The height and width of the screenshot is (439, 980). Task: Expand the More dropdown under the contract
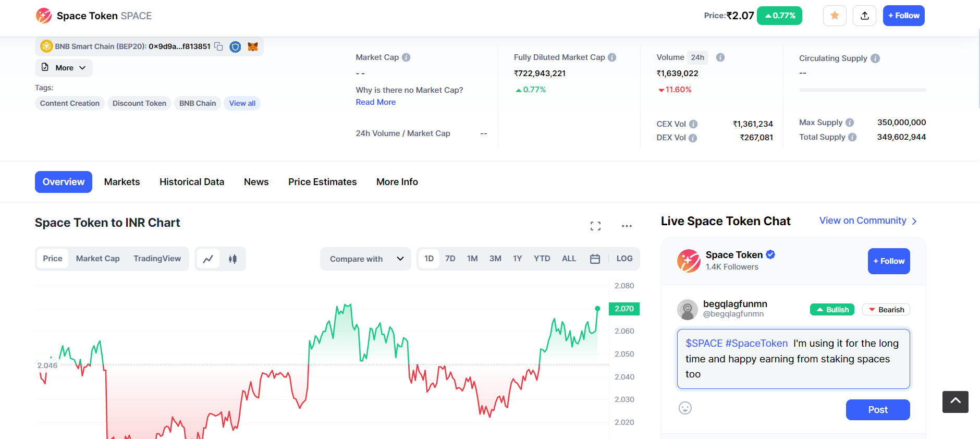click(x=64, y=68)
